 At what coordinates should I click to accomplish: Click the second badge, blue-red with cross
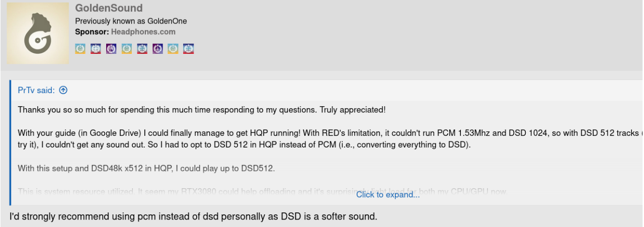[96, 49]
